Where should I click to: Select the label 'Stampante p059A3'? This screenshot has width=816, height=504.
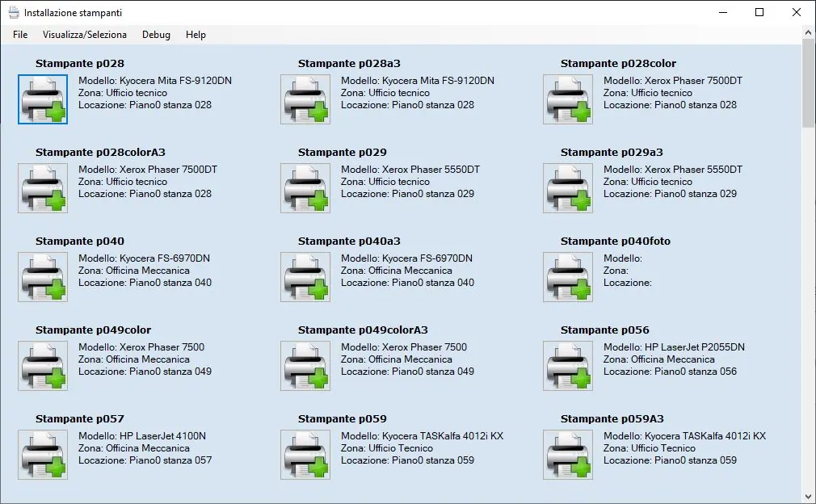tap(612, 419)
